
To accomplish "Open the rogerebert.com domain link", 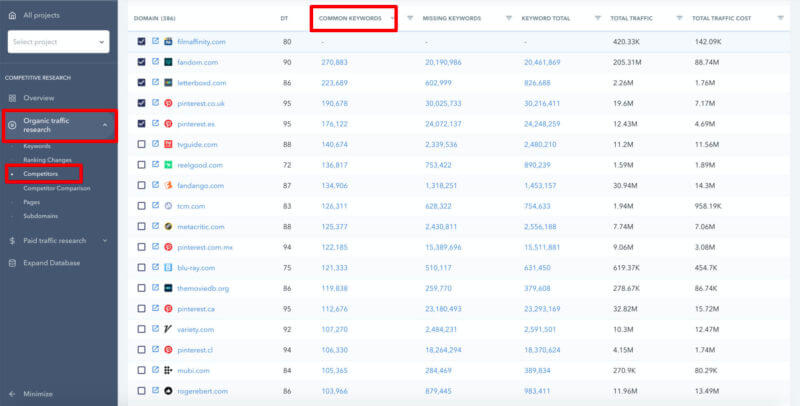I will [203, 391].
